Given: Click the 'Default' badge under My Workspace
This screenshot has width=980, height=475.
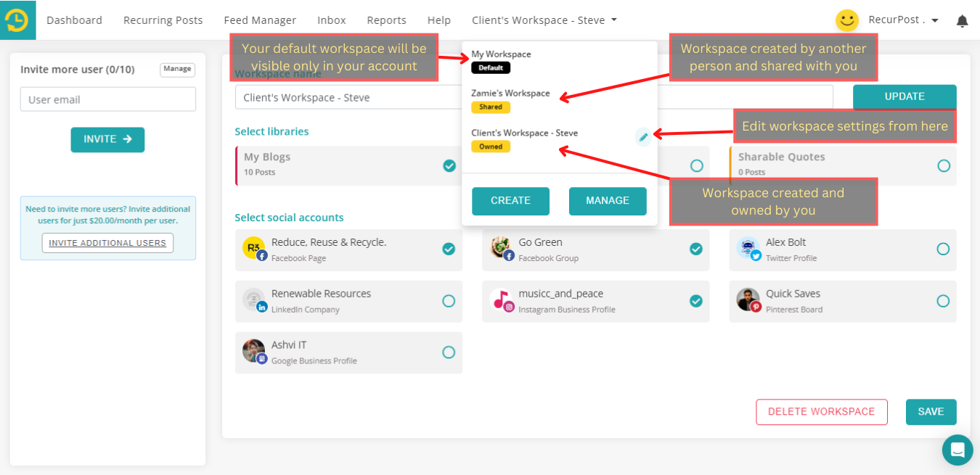Looking at the screenshot, I should [491, 67].
